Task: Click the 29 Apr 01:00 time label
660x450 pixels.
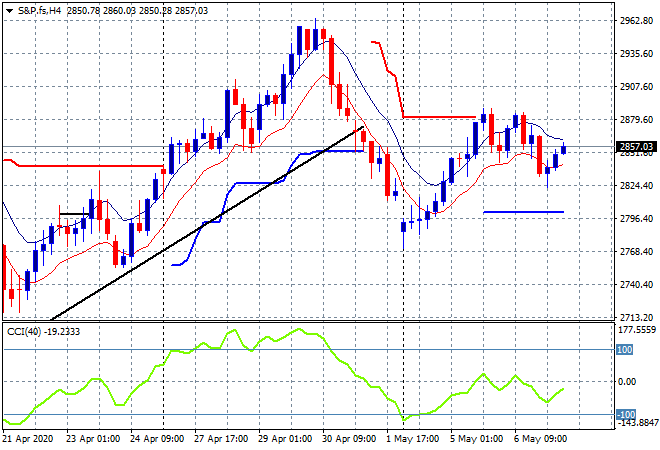Action: pos(285,439)
